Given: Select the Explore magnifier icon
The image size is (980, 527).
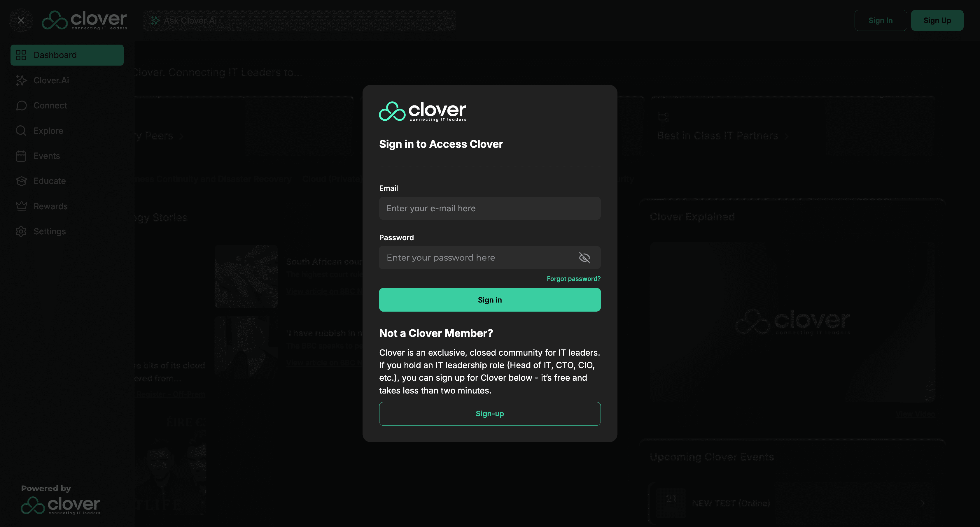Looking at the screenshot, I should (21, 130).
